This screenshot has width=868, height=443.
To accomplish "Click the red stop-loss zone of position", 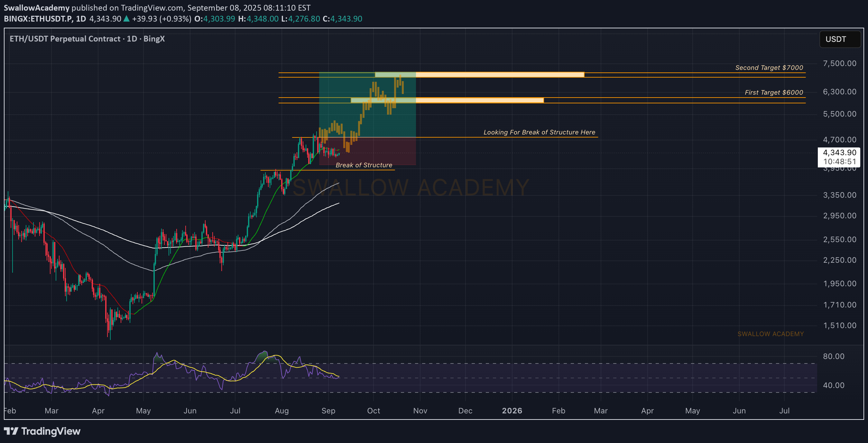I will [367, 151].
